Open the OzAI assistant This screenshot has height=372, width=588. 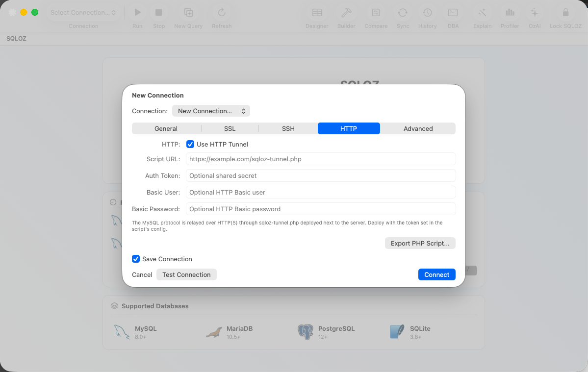tap(535, 12)
